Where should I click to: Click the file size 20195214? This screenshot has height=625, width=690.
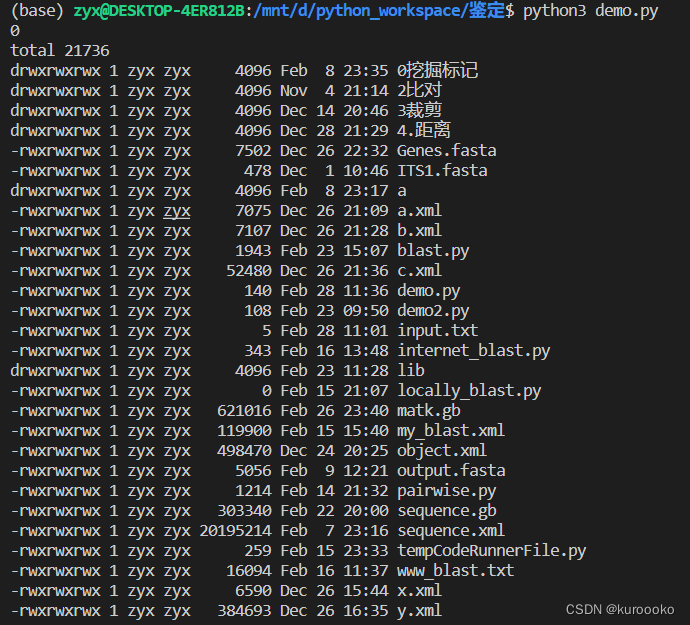(x=235, y=531)
